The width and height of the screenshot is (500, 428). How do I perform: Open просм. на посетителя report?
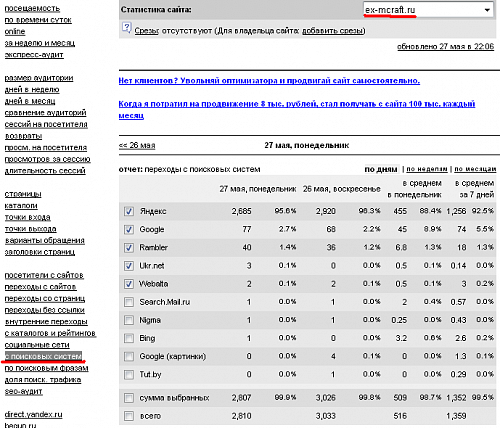(46, 148)
